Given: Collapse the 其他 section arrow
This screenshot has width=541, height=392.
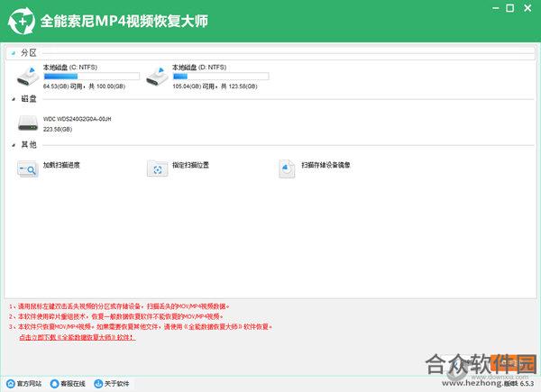Looking at the screenshot, I should [14, 145].
